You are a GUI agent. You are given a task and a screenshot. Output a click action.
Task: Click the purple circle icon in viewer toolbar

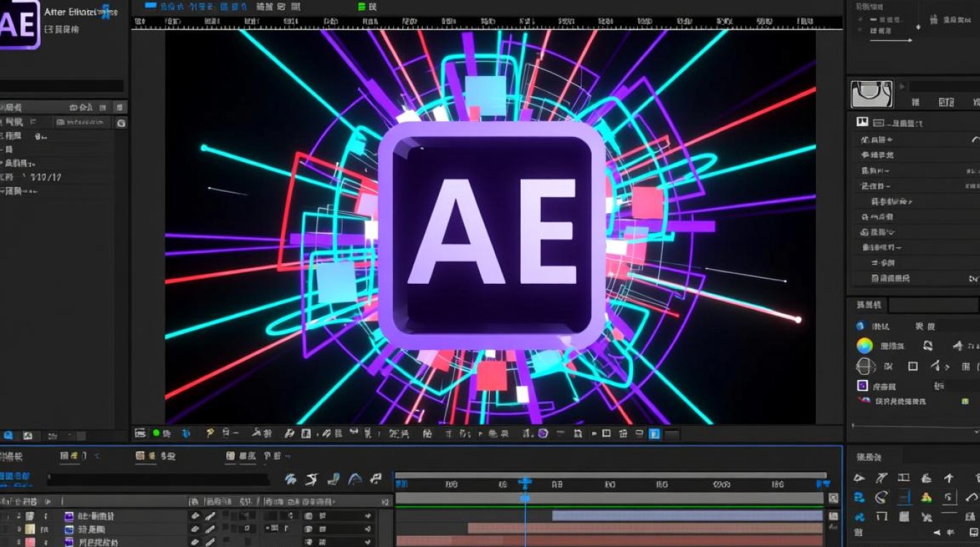coord(542,434)
